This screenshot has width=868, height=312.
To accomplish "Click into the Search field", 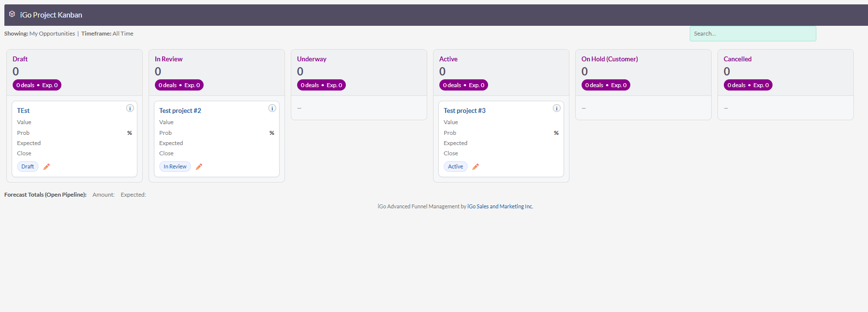I will tap(753, 34).
